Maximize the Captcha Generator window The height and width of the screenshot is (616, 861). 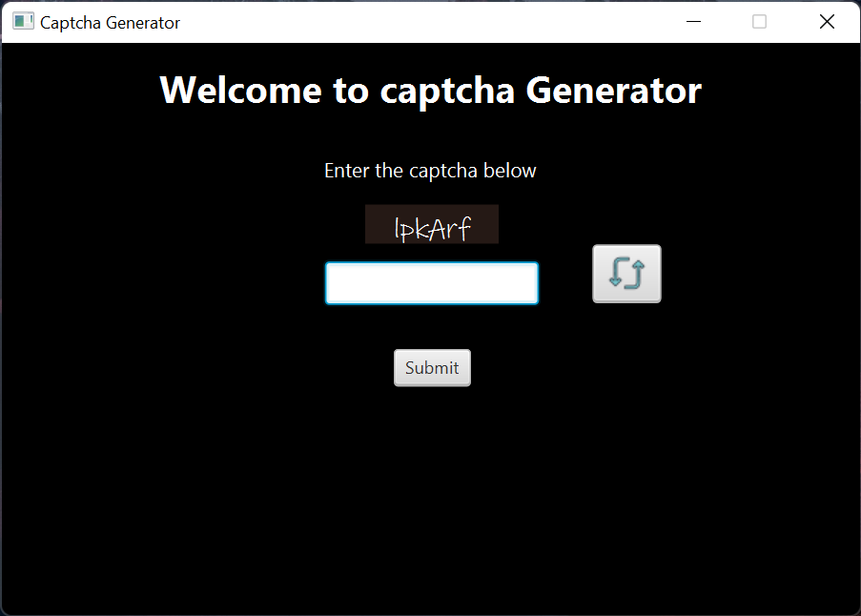pos(759,21)
